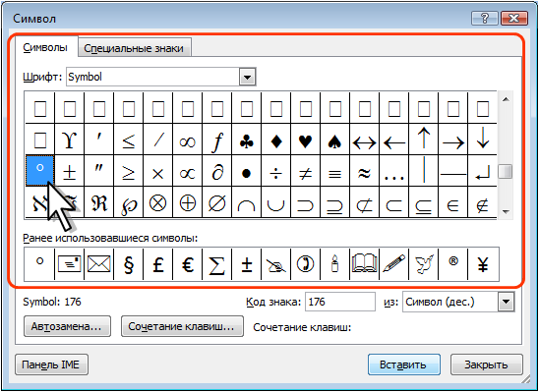Viewport: 539px width, 392px height.
Task: Open the Панель IME button
Action: [x=51, y=364]
